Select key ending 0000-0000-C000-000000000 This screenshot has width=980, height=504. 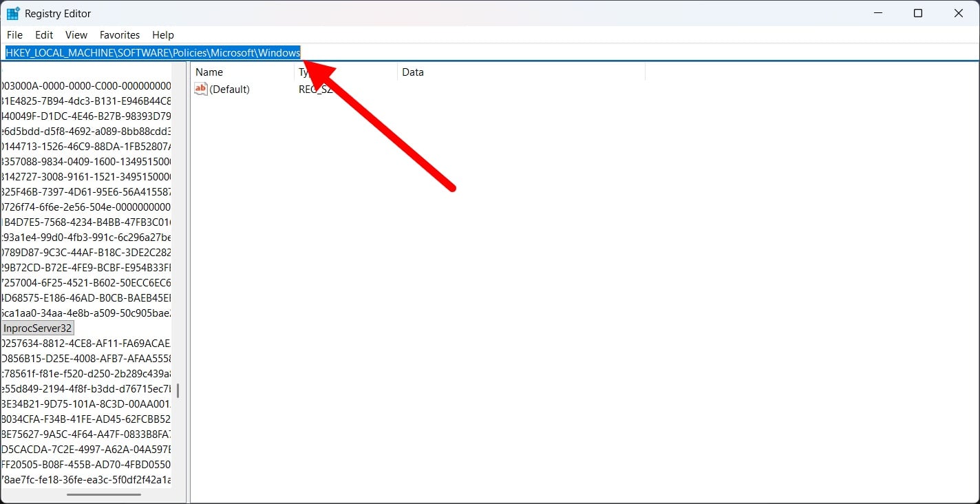coord(86,85)
